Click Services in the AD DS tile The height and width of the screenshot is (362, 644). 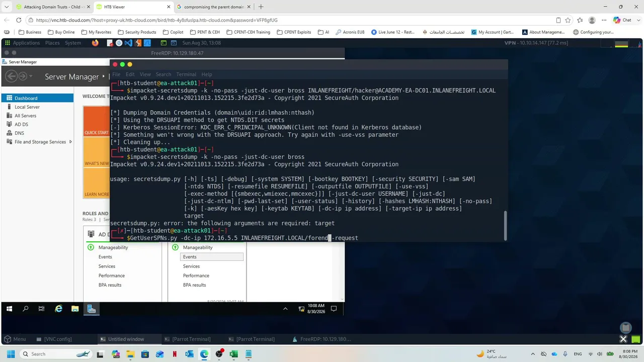point(107,266)
